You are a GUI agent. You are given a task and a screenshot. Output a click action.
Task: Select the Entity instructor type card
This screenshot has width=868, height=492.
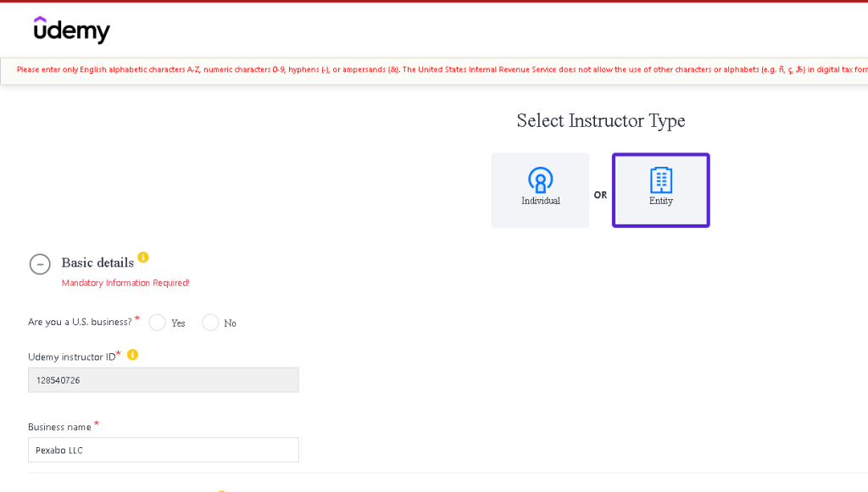pyautogui.click(x=661, y=191)
